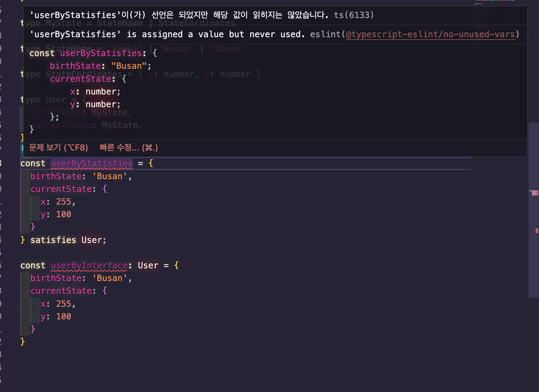
Task: Click 'satisfies' keyword after the object
Action: tap(53, 240)
